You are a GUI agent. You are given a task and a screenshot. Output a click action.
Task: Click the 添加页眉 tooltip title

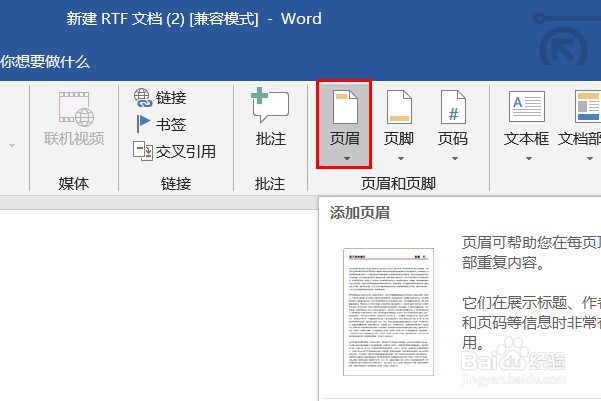click(360, 213)
